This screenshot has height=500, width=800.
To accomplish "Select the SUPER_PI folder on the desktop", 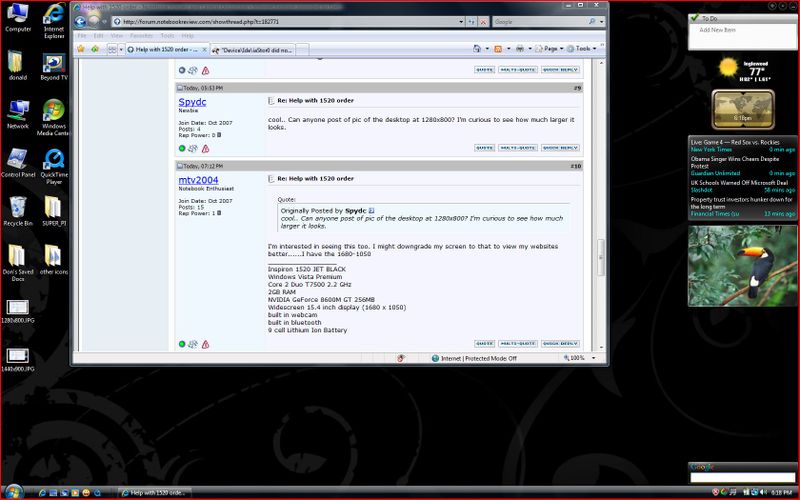I will [x=54, y=211].
